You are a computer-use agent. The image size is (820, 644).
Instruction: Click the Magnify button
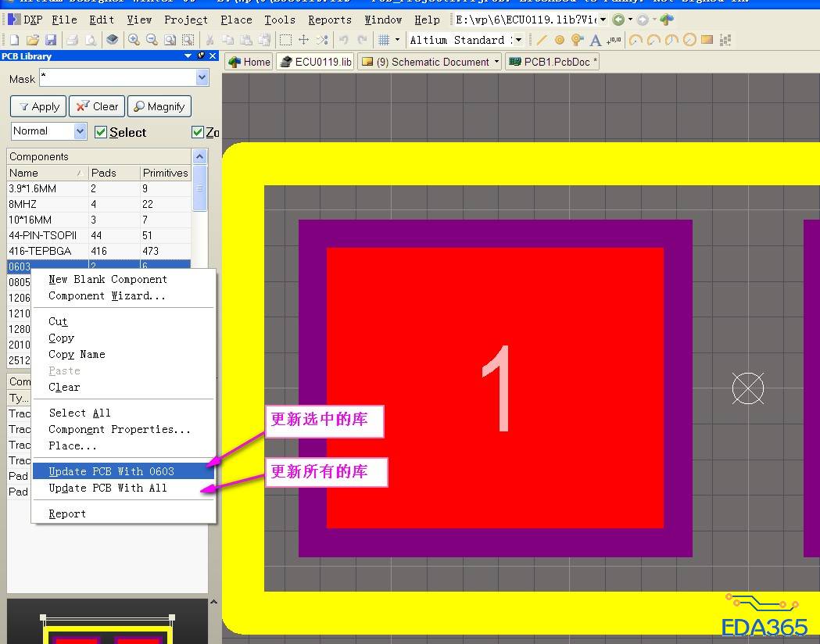pos(159,106)
